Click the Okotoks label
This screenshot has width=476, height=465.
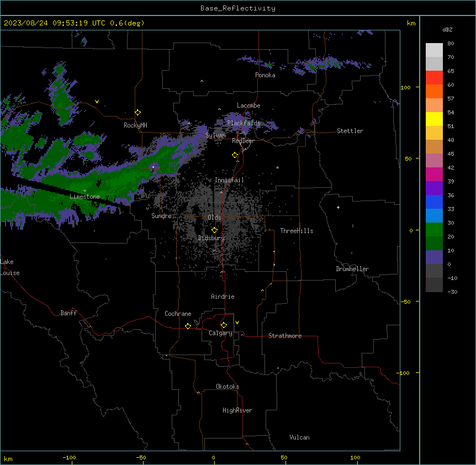point(228,387)
